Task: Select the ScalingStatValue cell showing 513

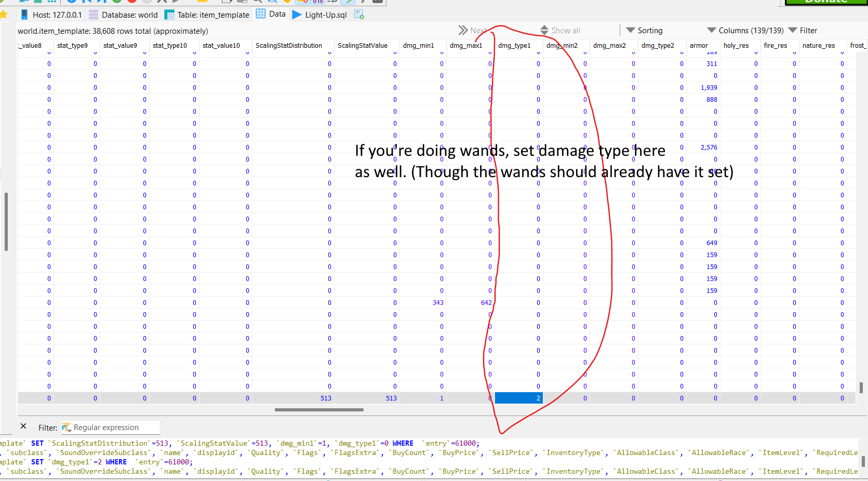Action: pos(367,398)
